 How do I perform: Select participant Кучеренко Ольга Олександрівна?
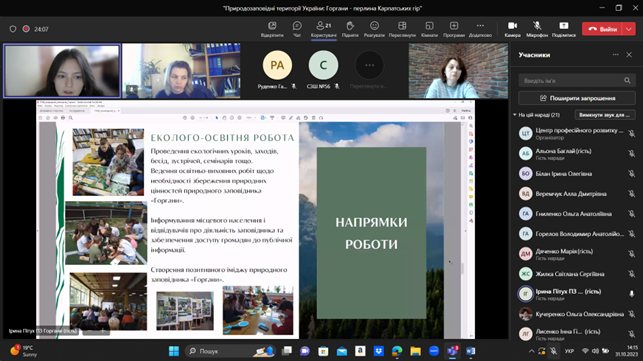(577, 314)
